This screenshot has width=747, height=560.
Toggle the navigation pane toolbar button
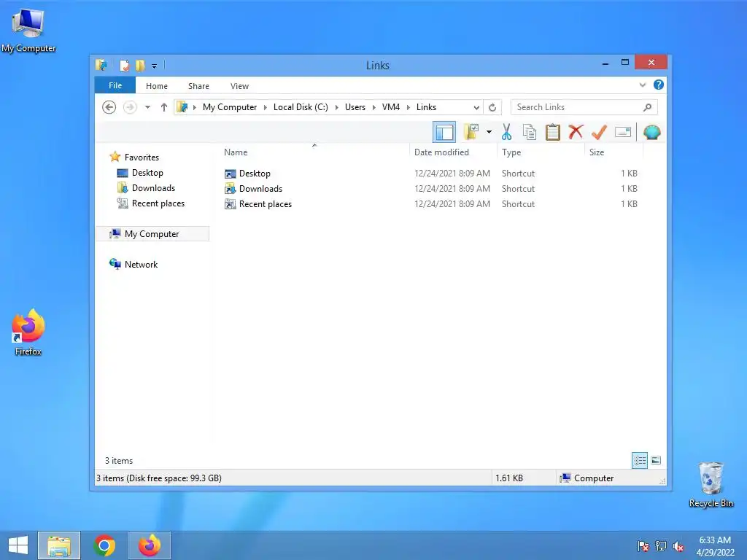point(444,132)
